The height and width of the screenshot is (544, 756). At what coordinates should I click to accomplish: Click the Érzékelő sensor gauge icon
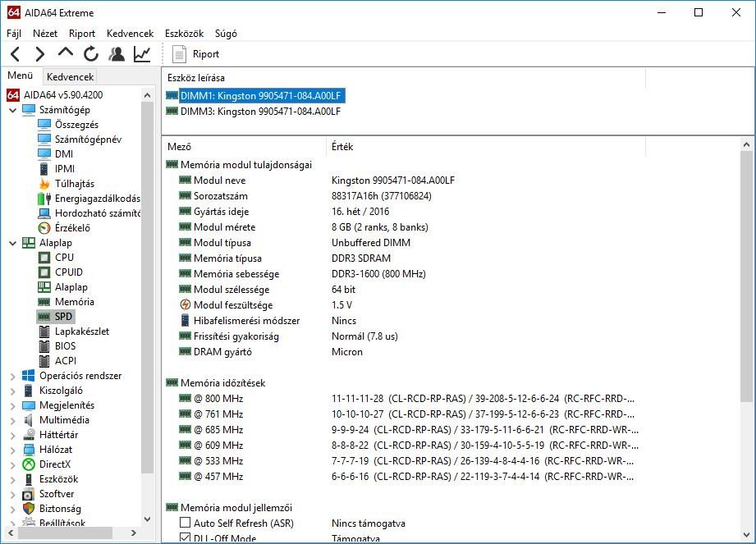tap(44, 228)
